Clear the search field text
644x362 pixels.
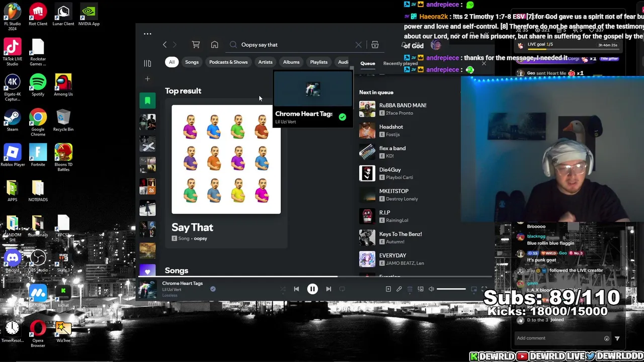358,45
